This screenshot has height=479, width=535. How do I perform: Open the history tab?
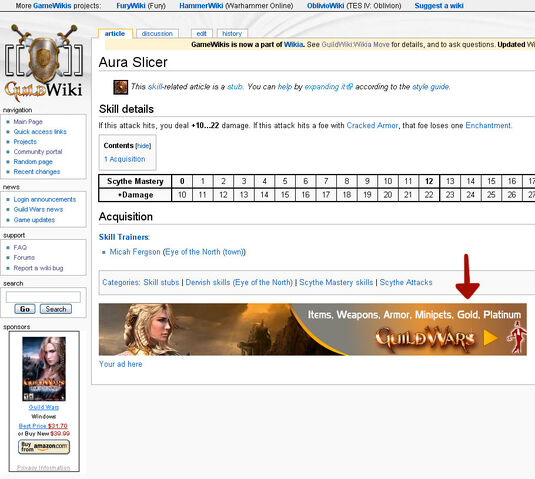coord(232,34)
